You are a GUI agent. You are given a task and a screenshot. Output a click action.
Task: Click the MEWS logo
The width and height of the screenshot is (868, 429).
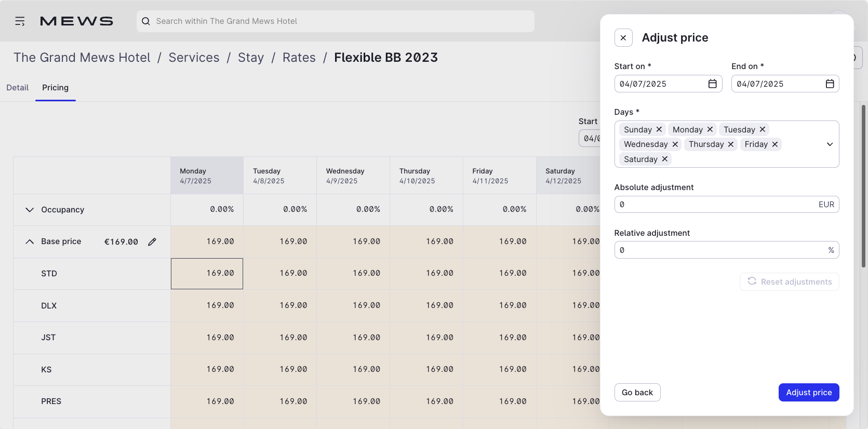(76, 21)
